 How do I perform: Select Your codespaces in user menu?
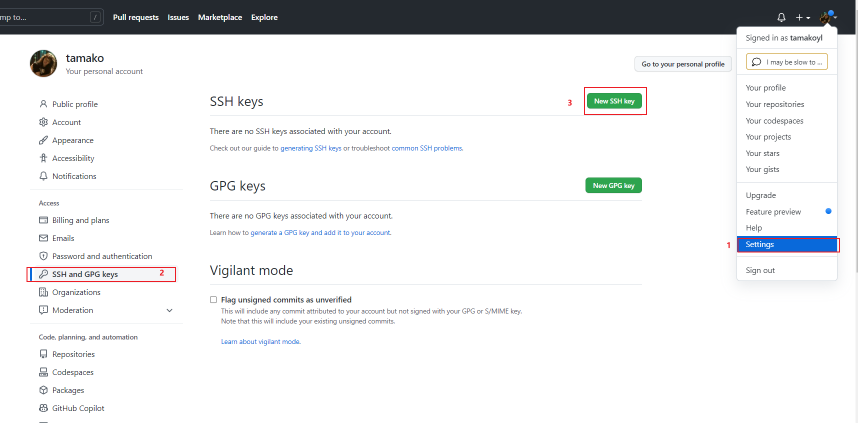[x=787, y=121]
